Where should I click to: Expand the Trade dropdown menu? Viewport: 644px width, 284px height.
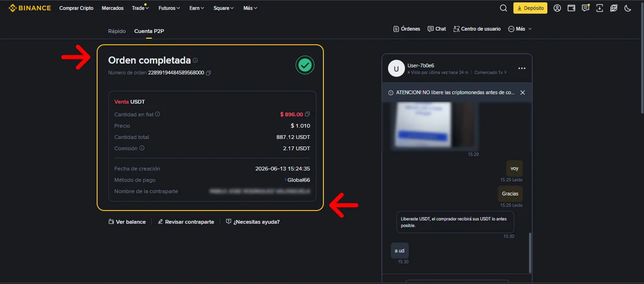pos(140,8)
